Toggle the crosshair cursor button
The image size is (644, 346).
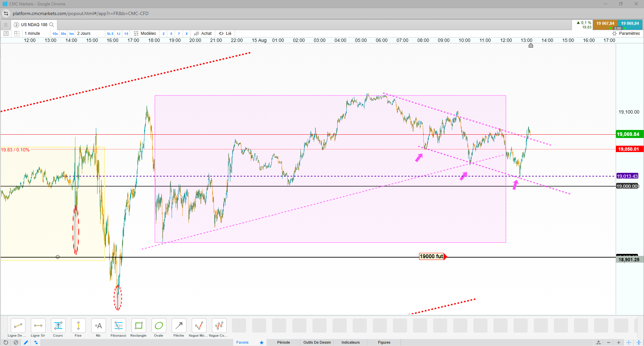click(629, 342)
